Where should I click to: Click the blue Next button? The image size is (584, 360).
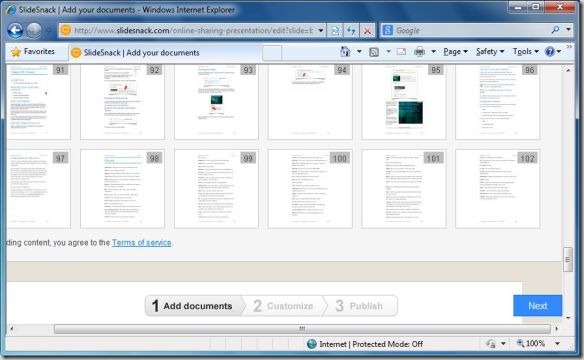[537, 306]
